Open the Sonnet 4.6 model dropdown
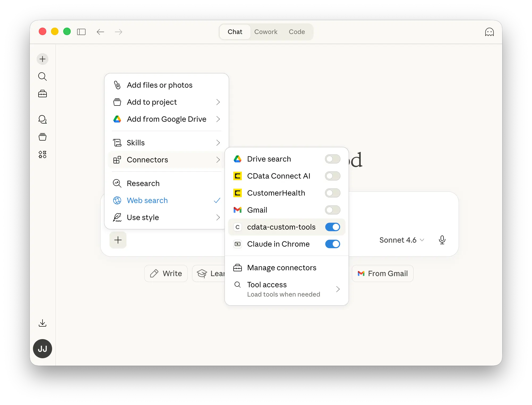Image resolution: width=532 pixels, height=405 pixels. (x=401, y=240)
